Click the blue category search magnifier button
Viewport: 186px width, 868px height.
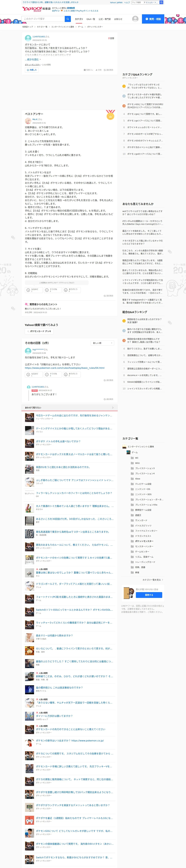68,19
